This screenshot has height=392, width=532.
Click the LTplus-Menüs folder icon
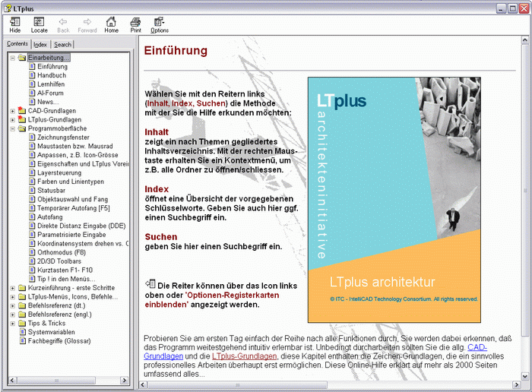point(22,296)
